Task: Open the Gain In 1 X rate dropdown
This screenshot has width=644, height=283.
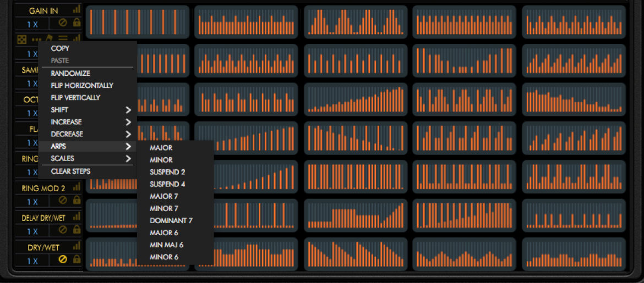Action: 32,24
